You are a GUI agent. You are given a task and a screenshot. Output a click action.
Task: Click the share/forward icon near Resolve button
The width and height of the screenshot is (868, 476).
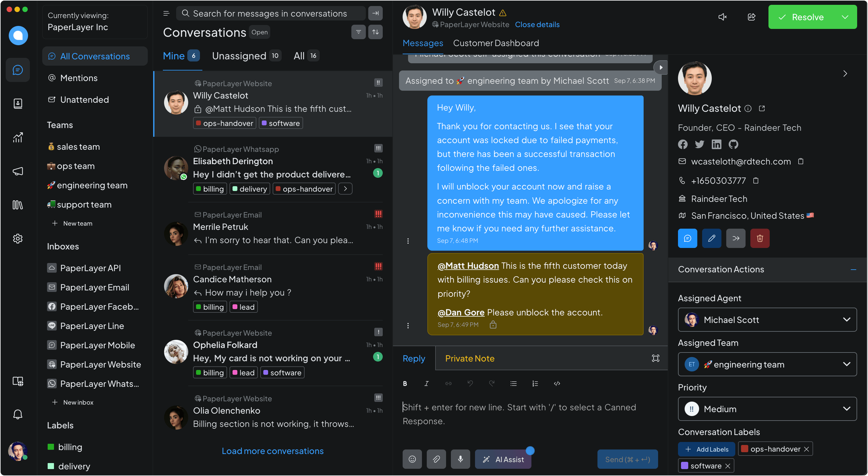click(x=752, y=17)
